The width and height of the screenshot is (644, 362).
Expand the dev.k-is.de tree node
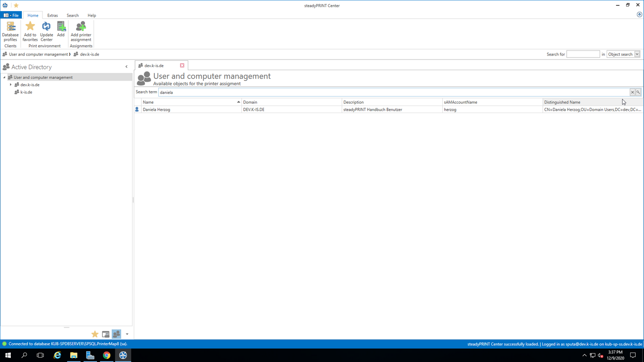tap(11, 84)
